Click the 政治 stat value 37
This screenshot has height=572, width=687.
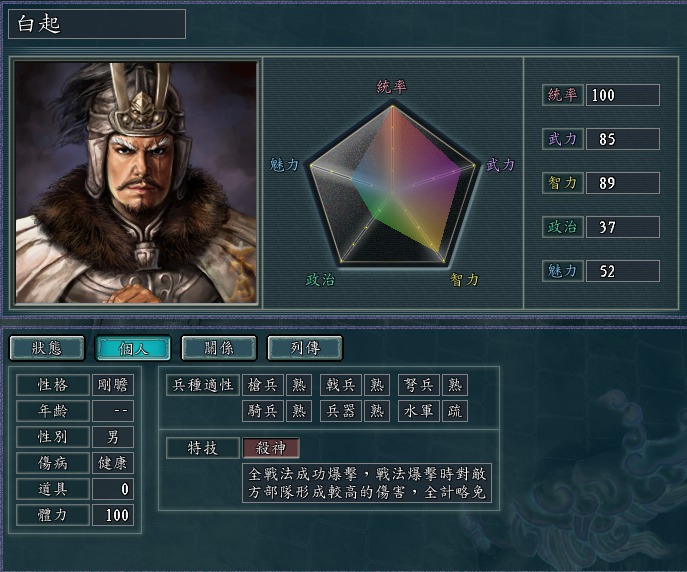click(x=623, y=227)
